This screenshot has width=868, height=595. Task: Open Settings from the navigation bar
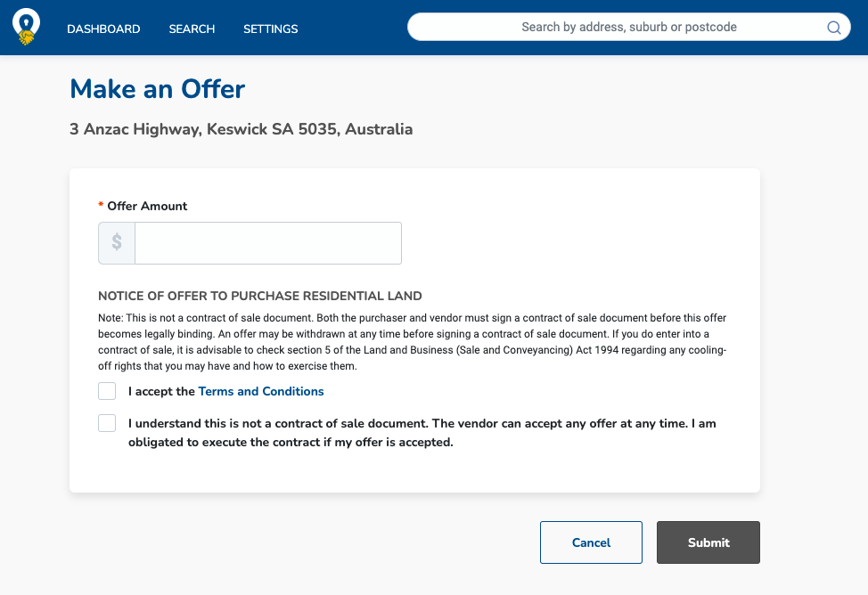[271, 29]
